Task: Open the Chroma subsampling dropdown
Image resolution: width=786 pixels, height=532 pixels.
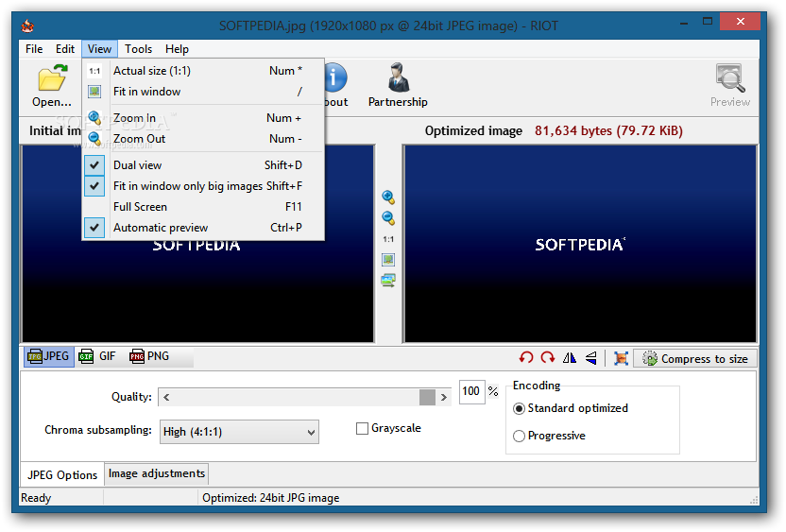Action: 239,432
